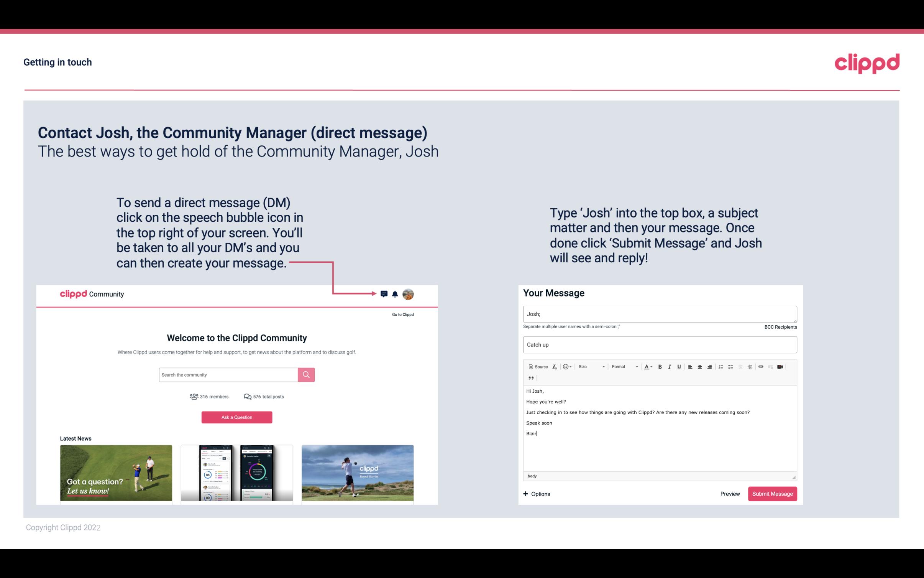Open the Options expander section

pyautogui.click(x=536, y=494)
